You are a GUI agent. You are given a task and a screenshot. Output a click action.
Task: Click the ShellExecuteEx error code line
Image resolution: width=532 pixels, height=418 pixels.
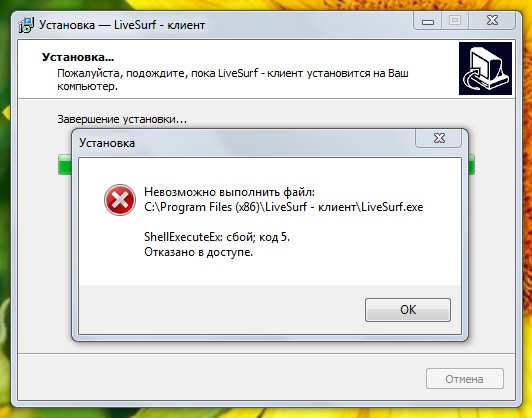(x=217, y=237)
